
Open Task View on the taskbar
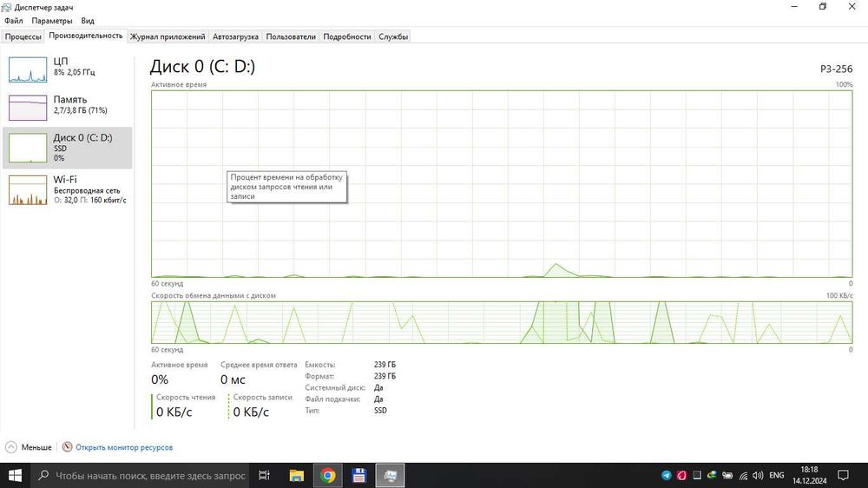[264, 475]
